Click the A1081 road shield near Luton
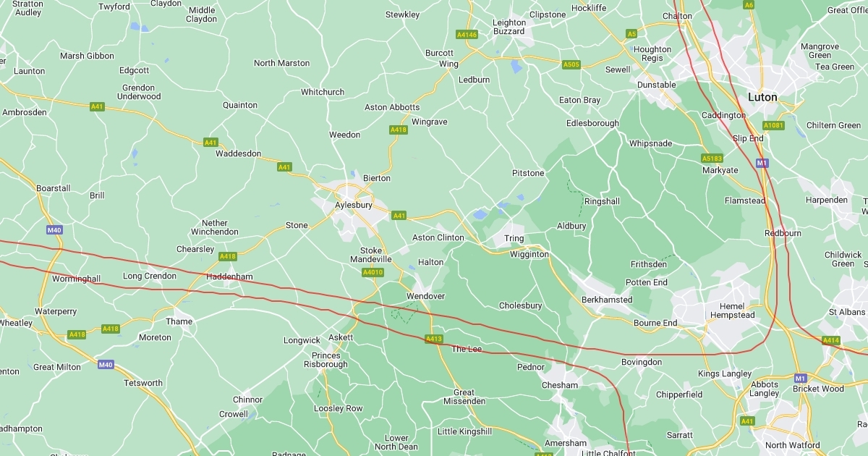 tap(773, 125)
